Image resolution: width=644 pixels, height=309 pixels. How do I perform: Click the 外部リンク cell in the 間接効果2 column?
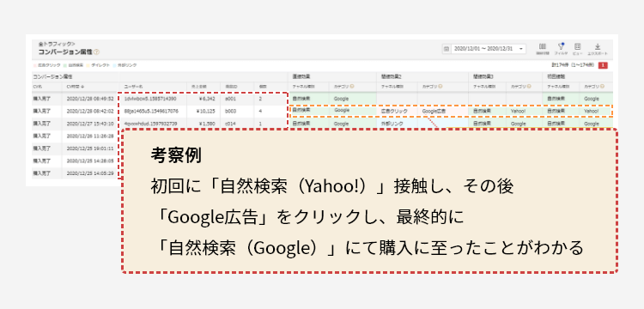tap(392, 123)
